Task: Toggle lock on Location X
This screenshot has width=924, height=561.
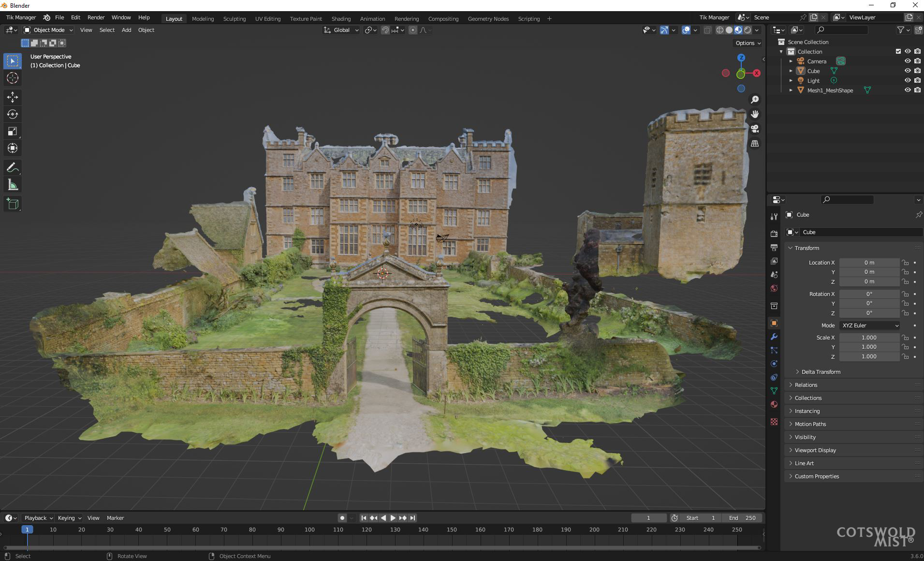Action: pos(905,263)
